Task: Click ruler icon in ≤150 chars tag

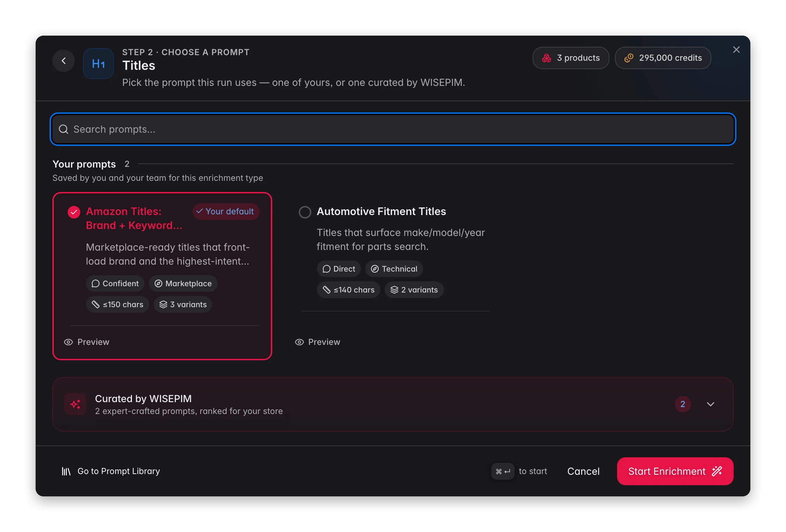Action: coord(96,304)
